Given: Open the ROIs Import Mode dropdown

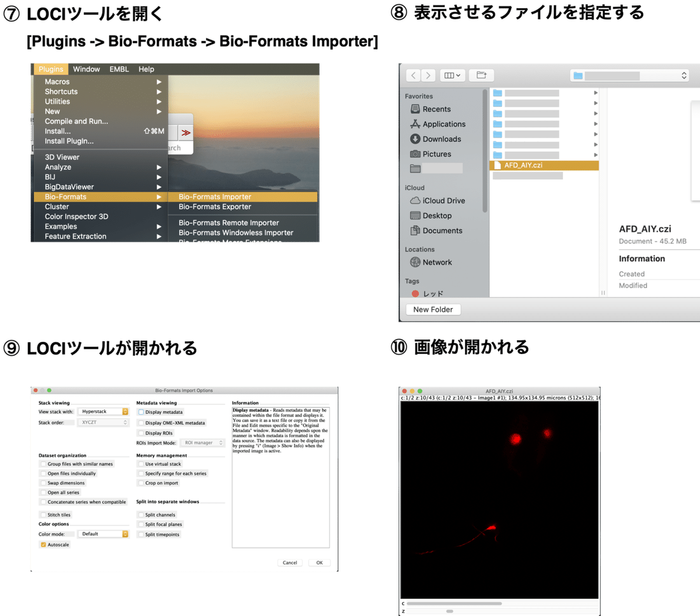Looking at the screenshot, I should [x=202, y=443].
